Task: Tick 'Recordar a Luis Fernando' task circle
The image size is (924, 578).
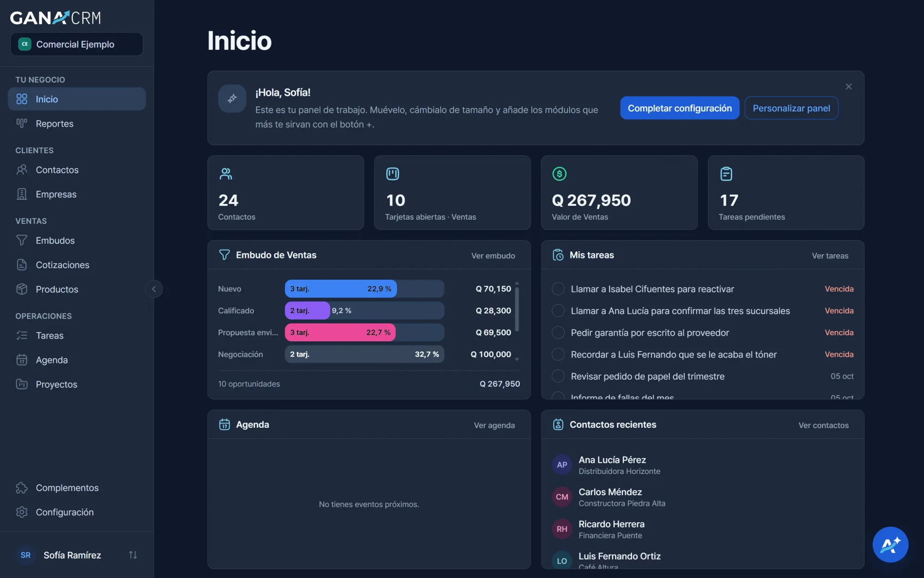Action: (x=558, y=355)
